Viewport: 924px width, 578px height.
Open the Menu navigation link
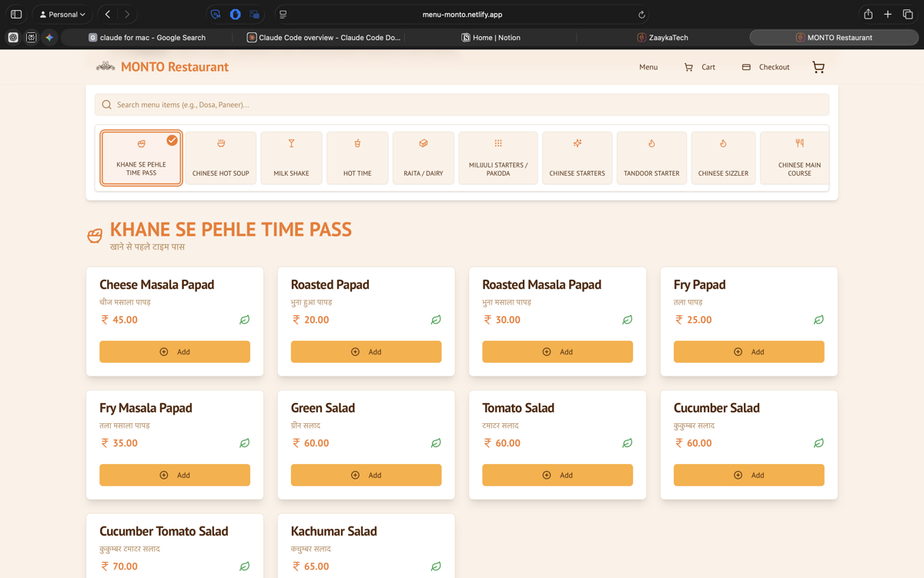coord(648,67)
